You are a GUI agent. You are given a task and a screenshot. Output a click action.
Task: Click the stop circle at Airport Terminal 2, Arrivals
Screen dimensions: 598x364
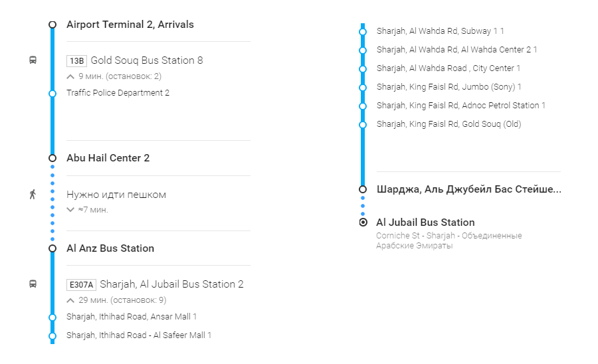tap(52, 25)
